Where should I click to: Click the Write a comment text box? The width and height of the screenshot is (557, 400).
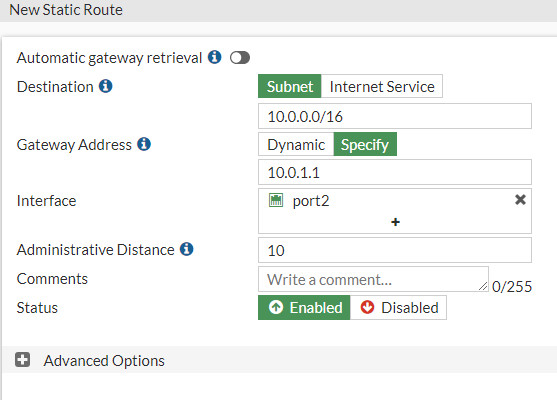373,279
